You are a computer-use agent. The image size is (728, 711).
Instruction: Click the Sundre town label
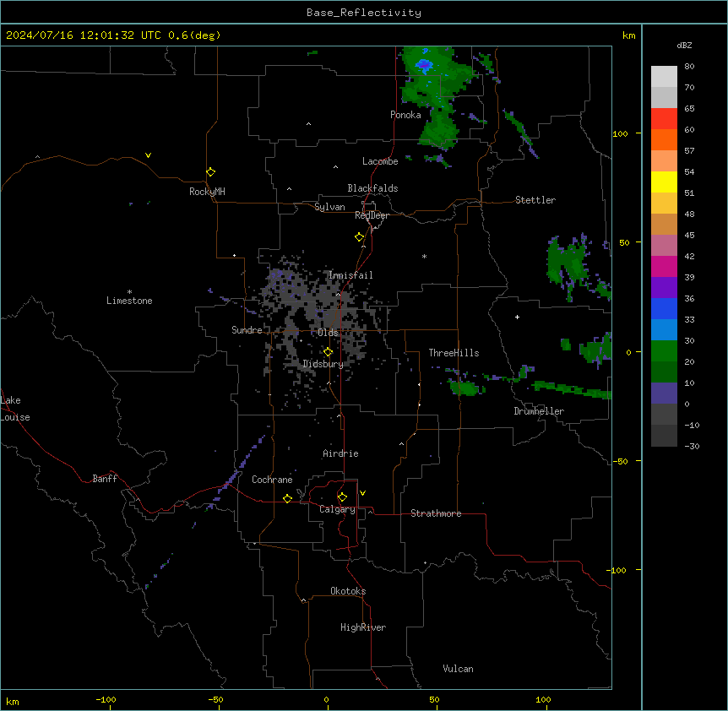[x=247, y=330]
